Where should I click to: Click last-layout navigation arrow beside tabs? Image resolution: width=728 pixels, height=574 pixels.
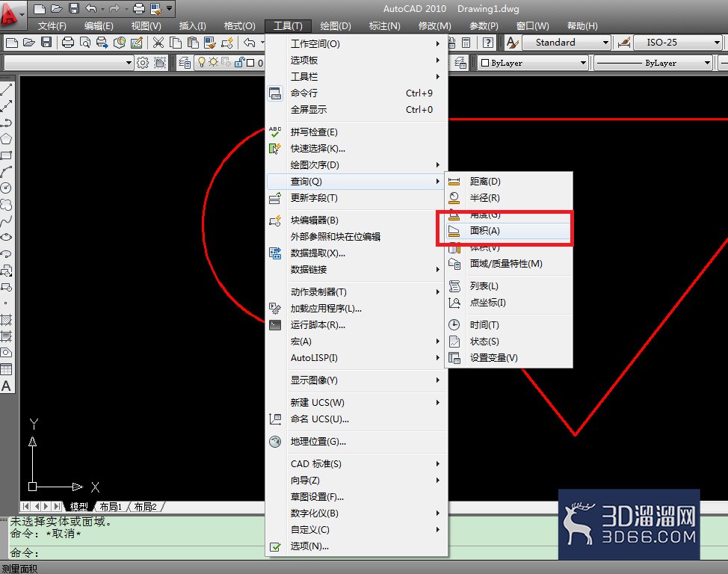point(56,507)
